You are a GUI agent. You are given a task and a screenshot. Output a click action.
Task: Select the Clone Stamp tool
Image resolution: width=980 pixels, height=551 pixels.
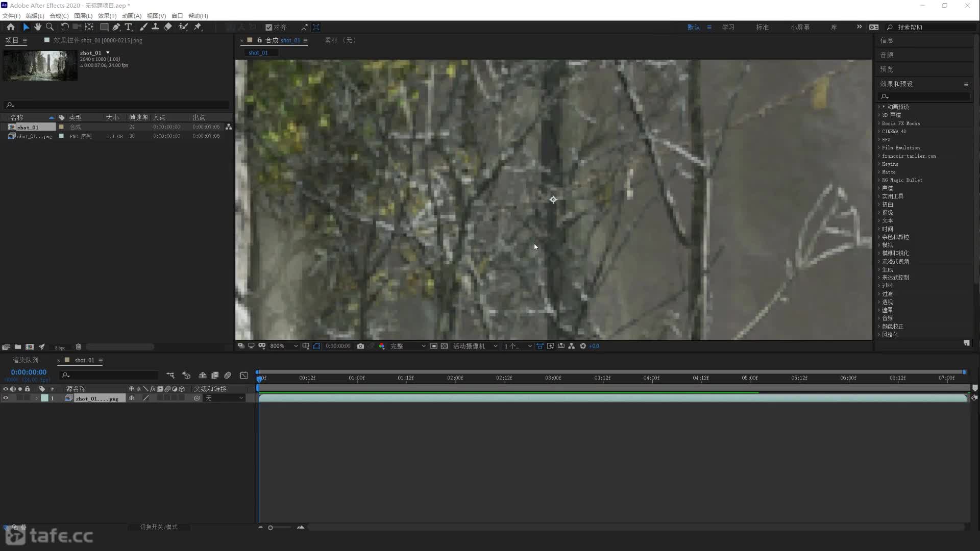(155, 27)
